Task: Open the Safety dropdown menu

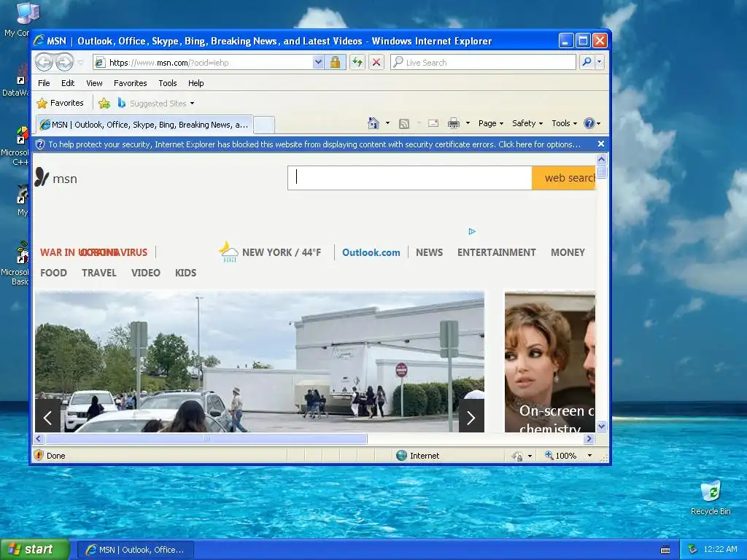Action: [527, 123]
